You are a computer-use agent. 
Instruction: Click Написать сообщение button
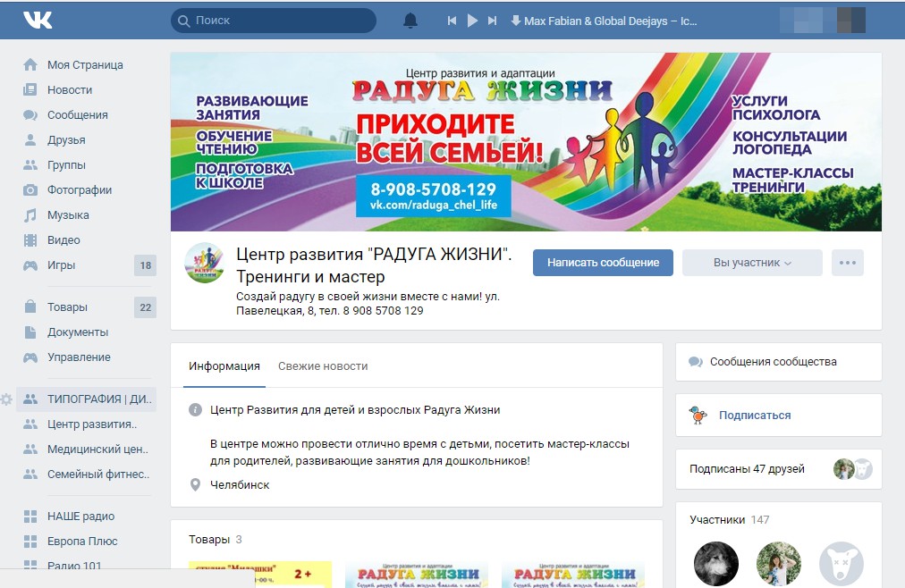[603, 263]
